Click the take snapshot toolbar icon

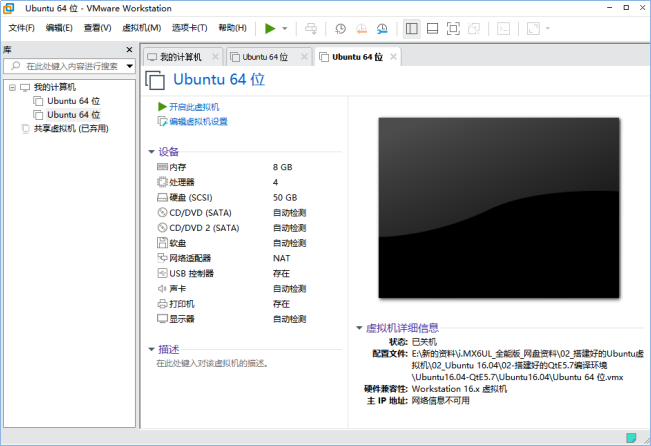point(340,28)
